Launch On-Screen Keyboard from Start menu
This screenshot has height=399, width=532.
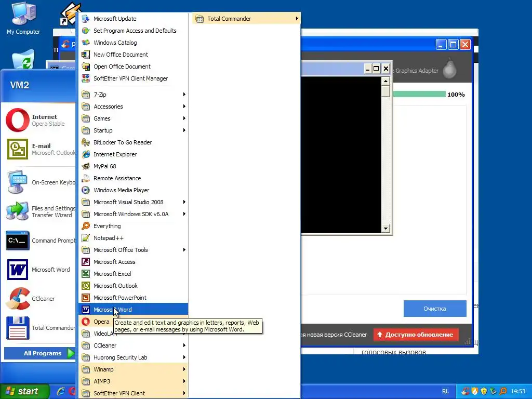pos(40,182)
